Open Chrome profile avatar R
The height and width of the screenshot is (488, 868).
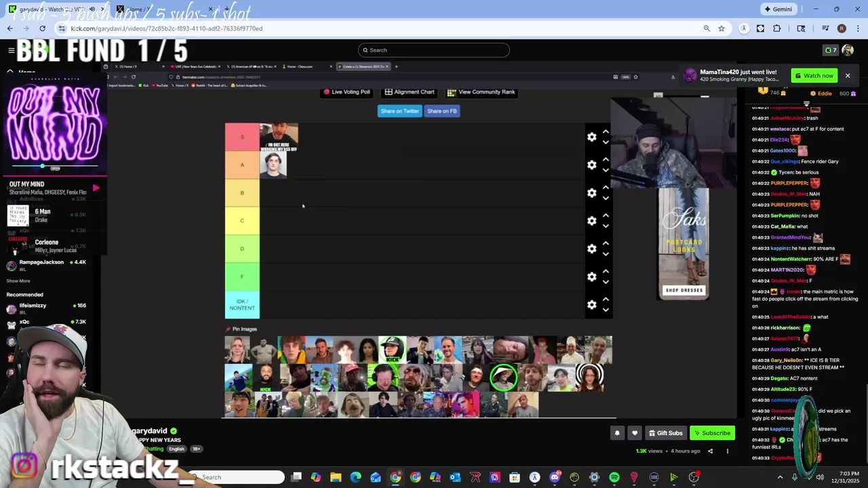pyautogui.click(x=842, y=28)
